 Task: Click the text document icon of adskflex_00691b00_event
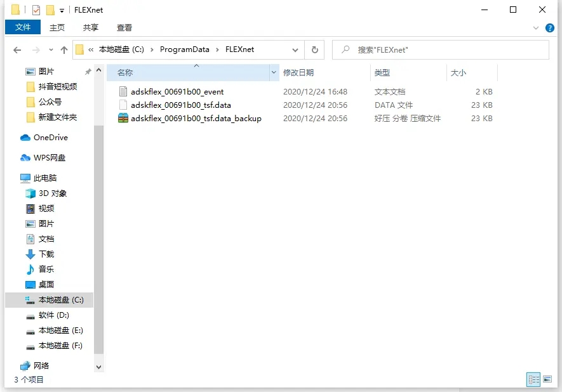click(x=123, y=91)
